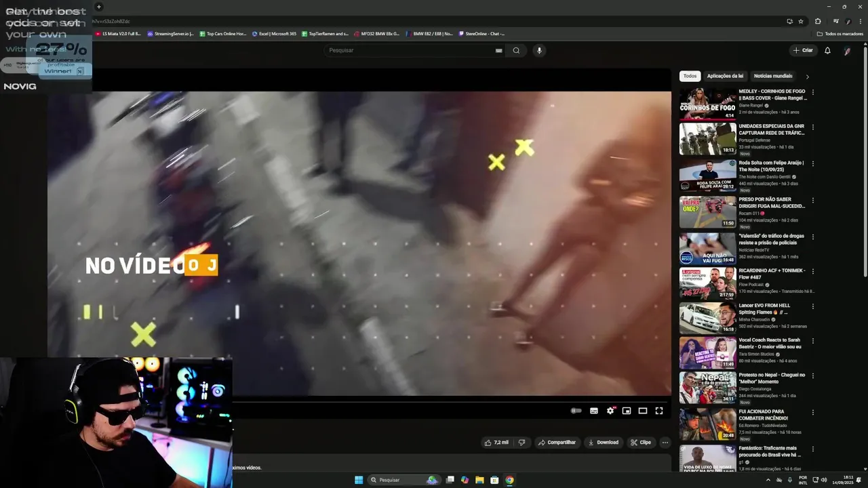Bookmark this page with the star icon
868x488 pixels.
(801, 21)
